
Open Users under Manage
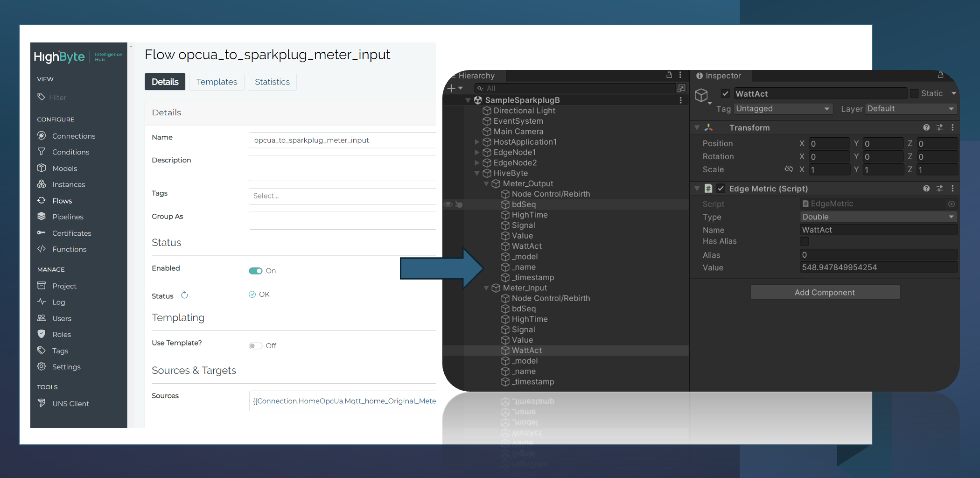pyautogui.click(x=54, y=318)
